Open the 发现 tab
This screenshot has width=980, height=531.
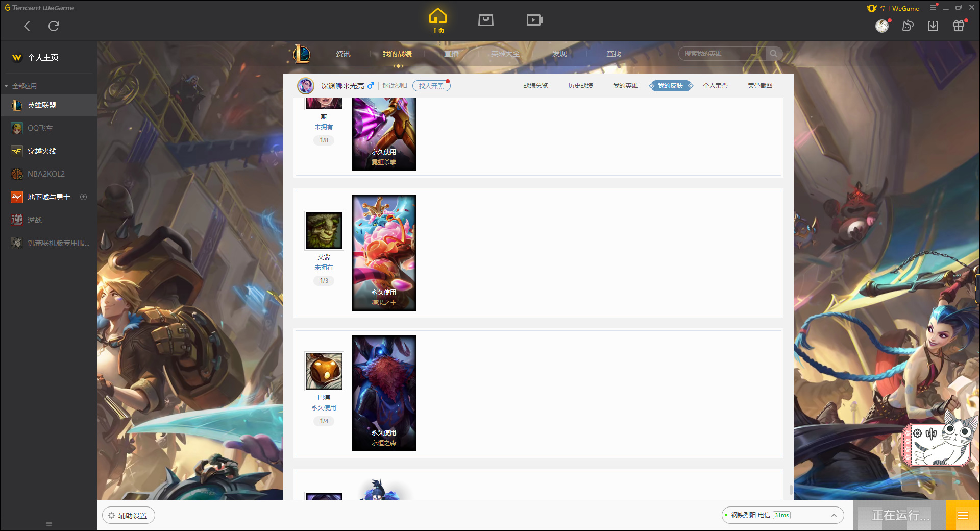coord(559,54)
